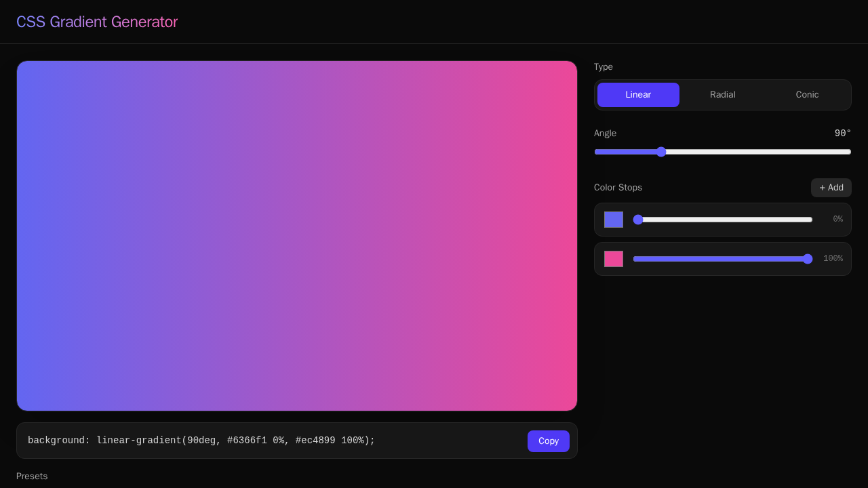Click the 0% stop position slider
Screen dimensions: 868x488
pos(723,220)
